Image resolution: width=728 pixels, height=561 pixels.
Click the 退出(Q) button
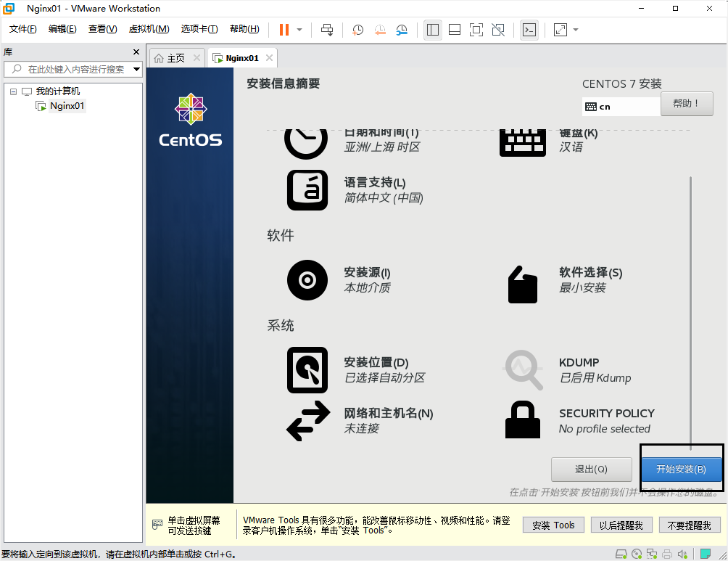(x=591, y=470)
